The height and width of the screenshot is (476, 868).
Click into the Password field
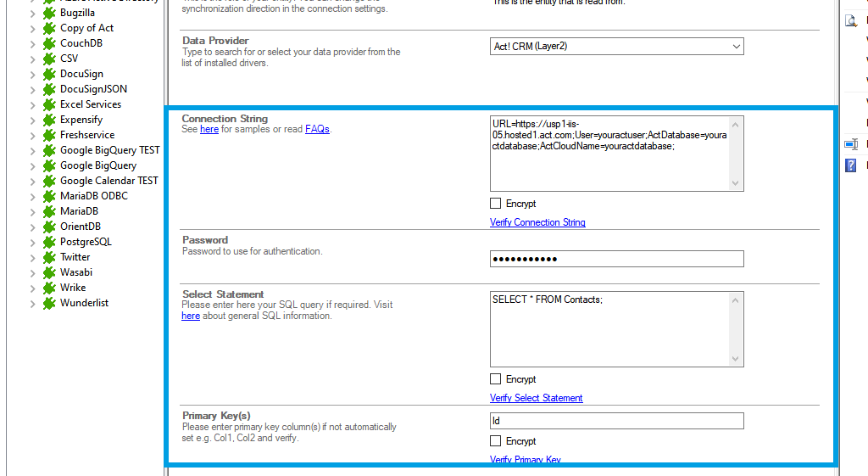(x=616, y=259)
